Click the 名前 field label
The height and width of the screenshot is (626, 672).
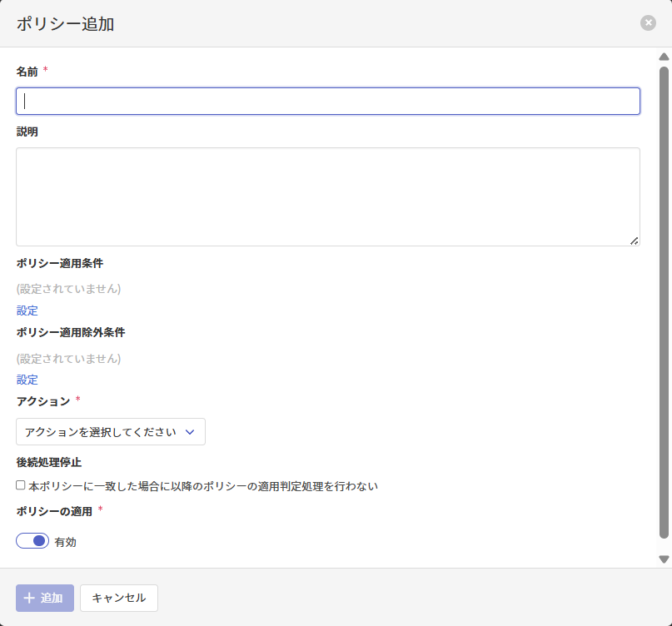tap(27, 72)
